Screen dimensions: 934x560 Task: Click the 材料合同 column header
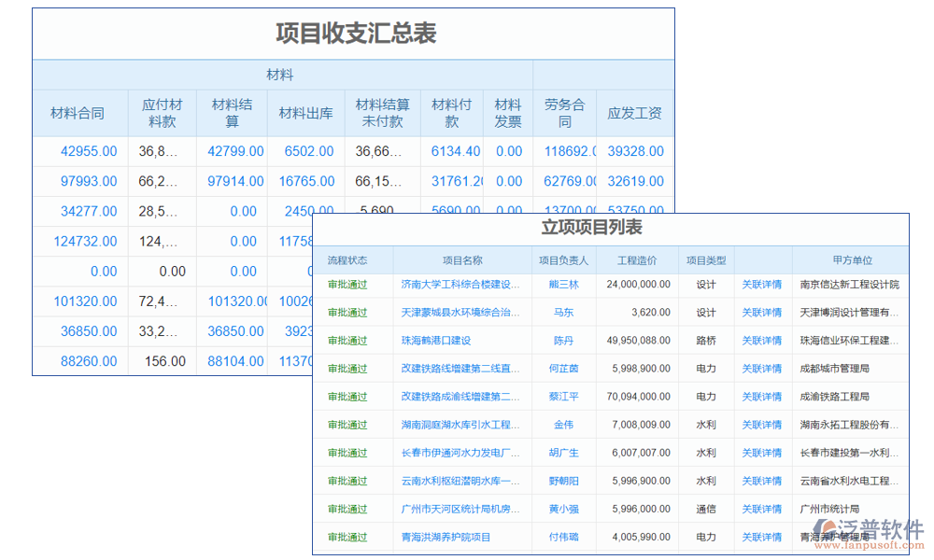tap(79, 112)
